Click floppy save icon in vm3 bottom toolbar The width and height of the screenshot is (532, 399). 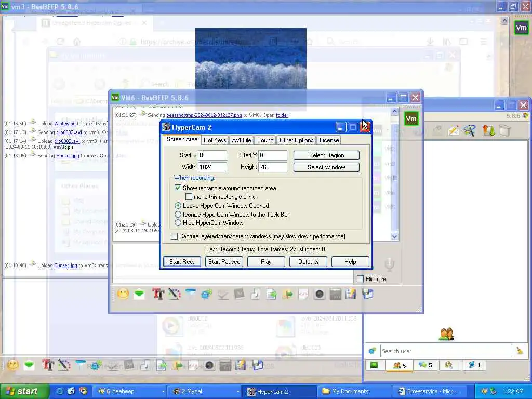pos(258,365)
